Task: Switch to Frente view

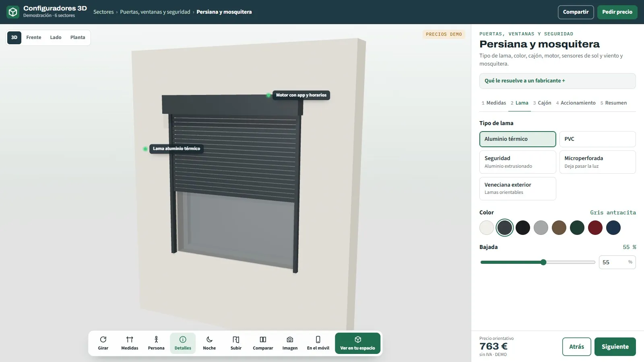Action: pos(34,37)
